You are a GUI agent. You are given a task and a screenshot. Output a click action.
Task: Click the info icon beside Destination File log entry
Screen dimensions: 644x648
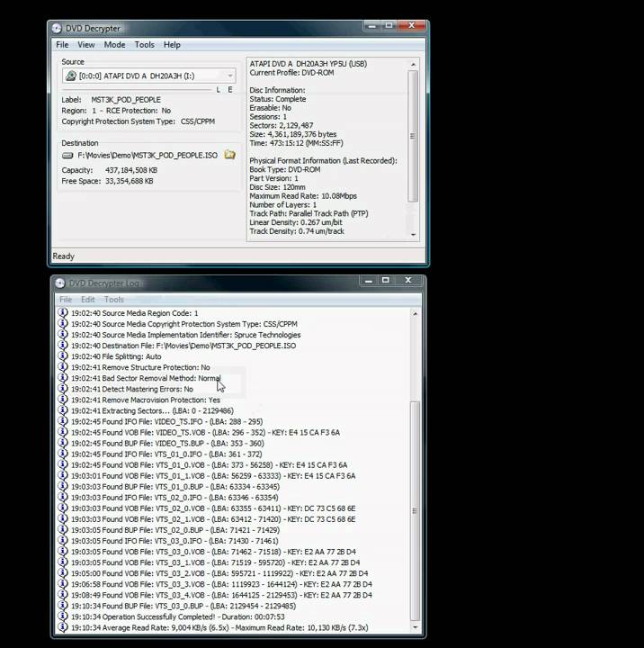(x=63, y=345)
